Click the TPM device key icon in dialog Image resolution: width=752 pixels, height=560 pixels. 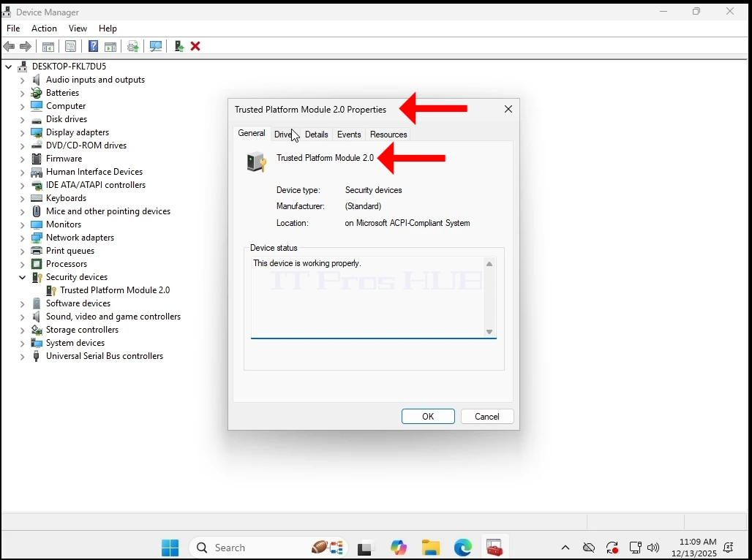(257, 162)
